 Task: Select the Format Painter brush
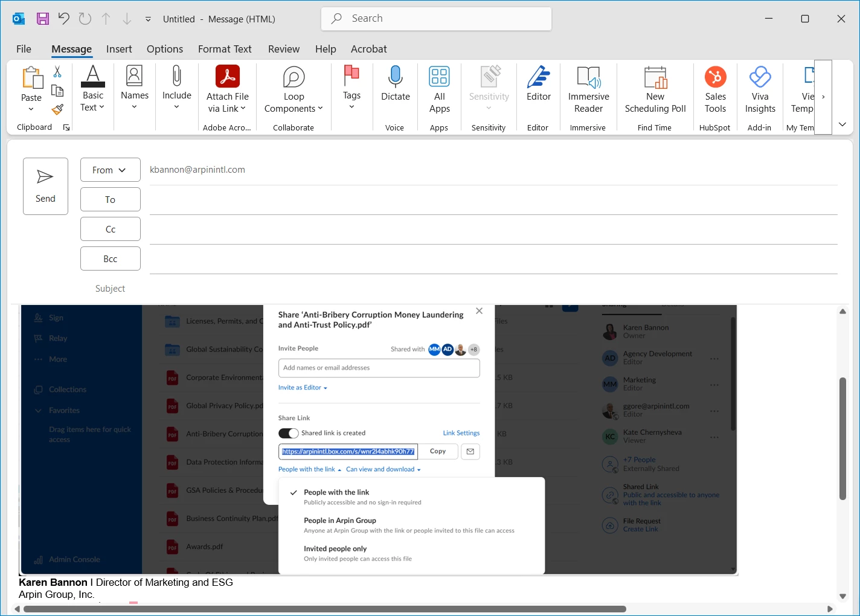pos(57,109)
